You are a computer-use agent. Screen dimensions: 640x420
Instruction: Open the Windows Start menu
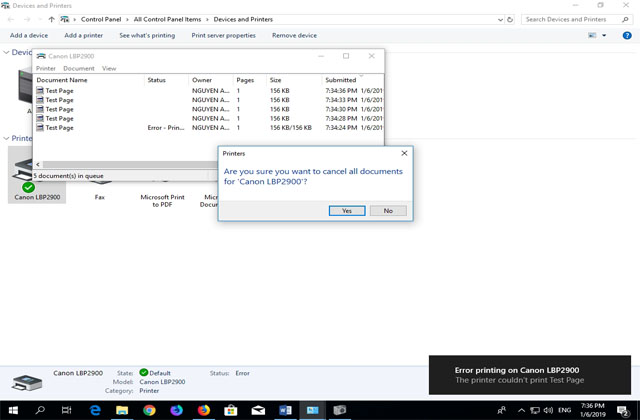coord(13,410)
